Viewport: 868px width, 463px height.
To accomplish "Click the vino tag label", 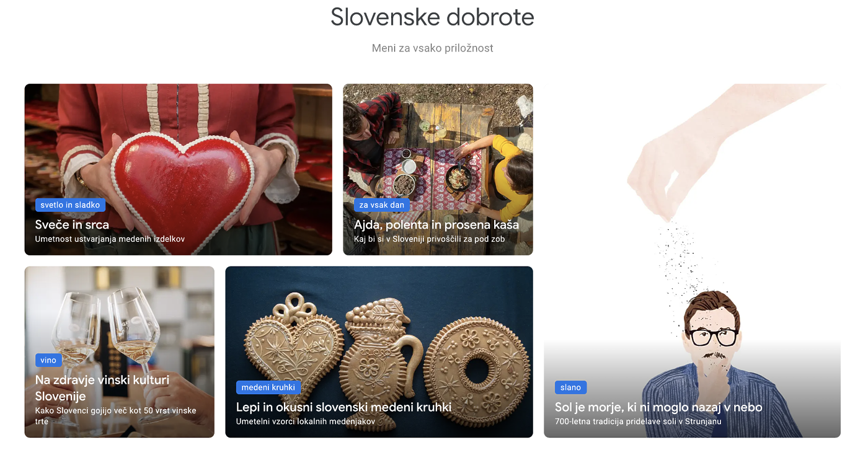I will pos(48,360).
